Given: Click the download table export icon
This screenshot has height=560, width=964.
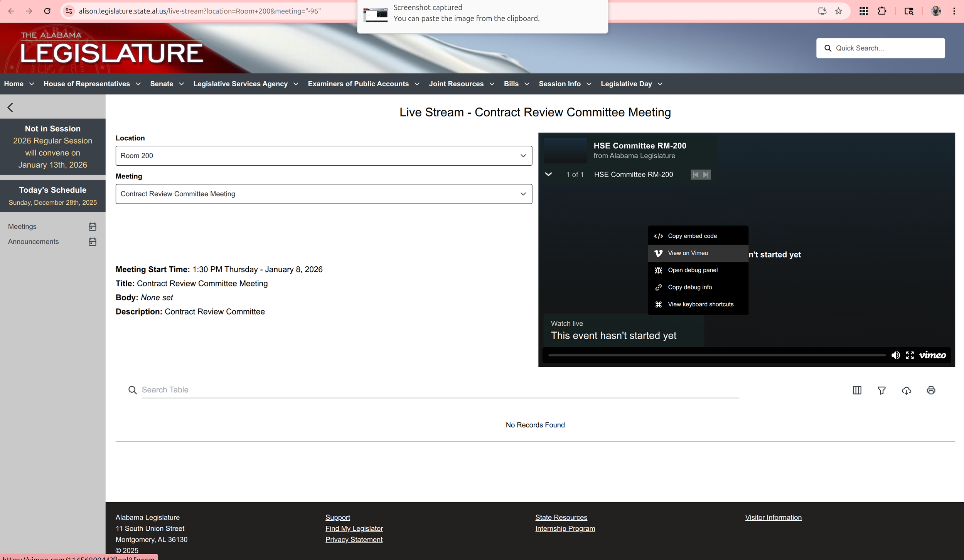Looking at the screenshot, I should coord(906,390).
